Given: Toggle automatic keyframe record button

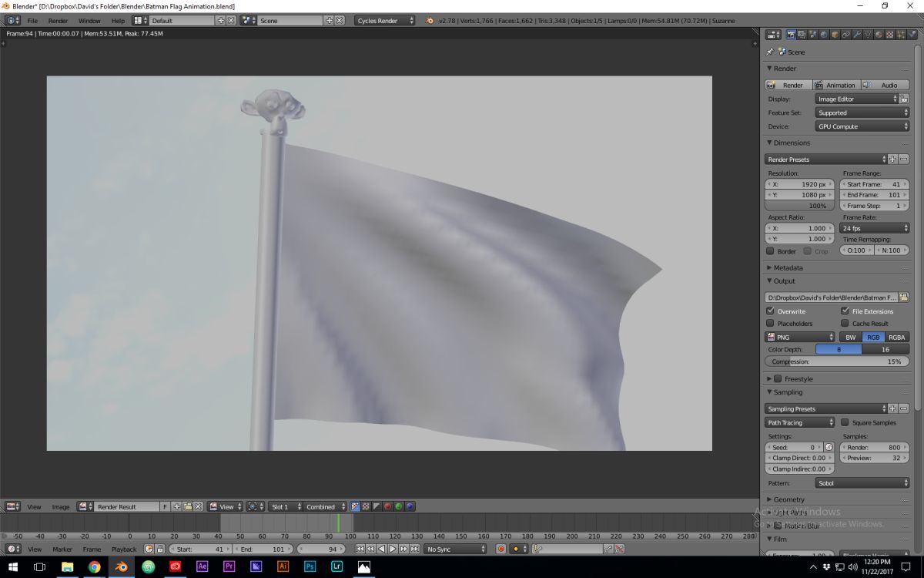Looking at the screenshot, I should pos(501,549).
